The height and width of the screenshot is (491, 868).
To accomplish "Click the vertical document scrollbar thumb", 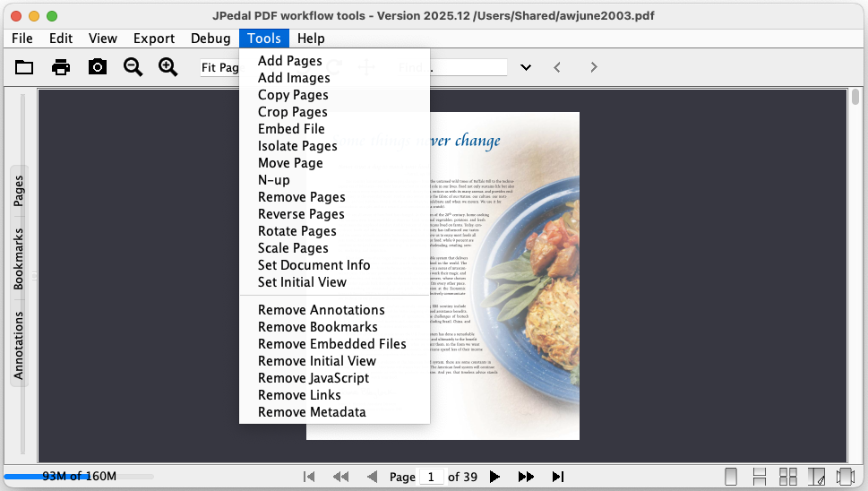I will (x=855, y=98).
